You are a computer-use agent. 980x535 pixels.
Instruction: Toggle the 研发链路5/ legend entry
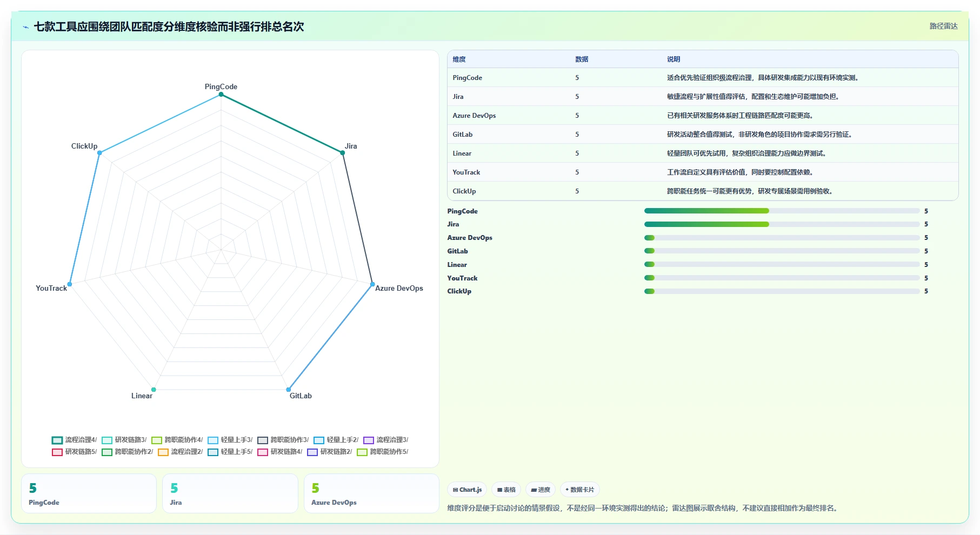click(75, 452)
